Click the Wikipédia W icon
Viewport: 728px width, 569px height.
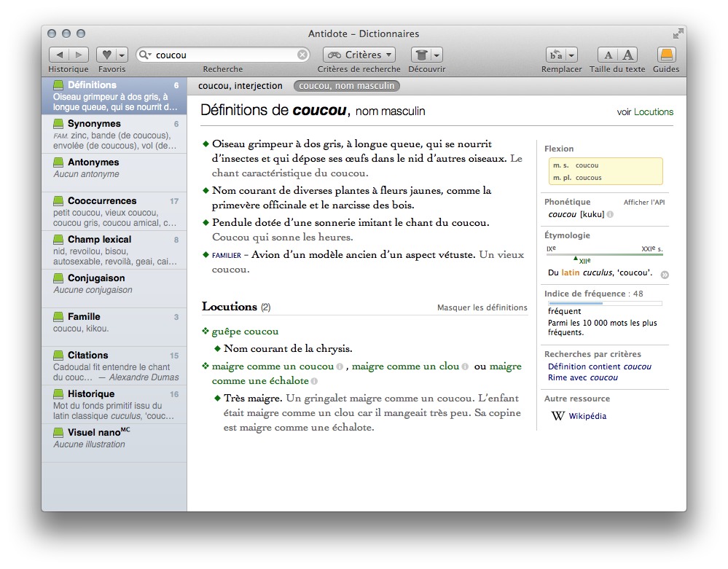[557, 416]
